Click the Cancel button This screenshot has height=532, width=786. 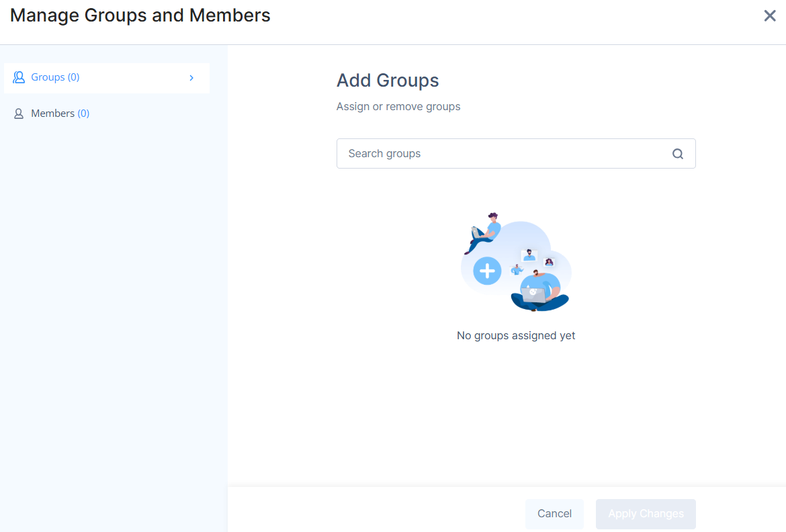pyautogui.click(x=554, y=514)
